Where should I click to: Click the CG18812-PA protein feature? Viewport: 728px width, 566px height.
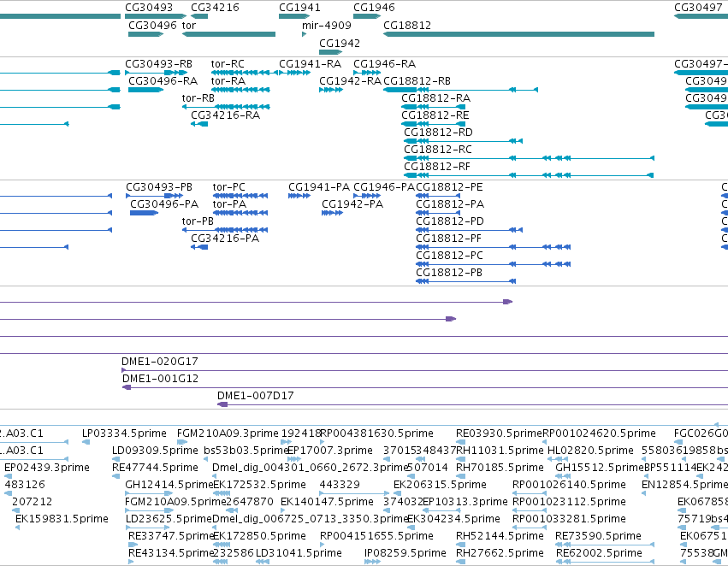coord(438,213)
